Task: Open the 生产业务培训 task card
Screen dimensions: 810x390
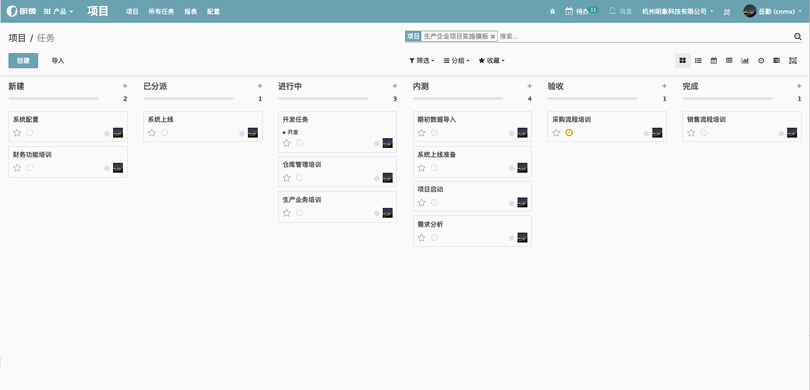Action: tap(337, 207)
